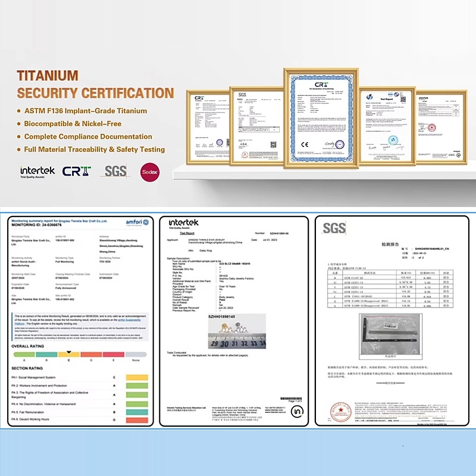Image resolution: width=476 pixels, height=476 pixels.
Task: Click the CE mark on the center framed certificate
Action: click(305, 145)
